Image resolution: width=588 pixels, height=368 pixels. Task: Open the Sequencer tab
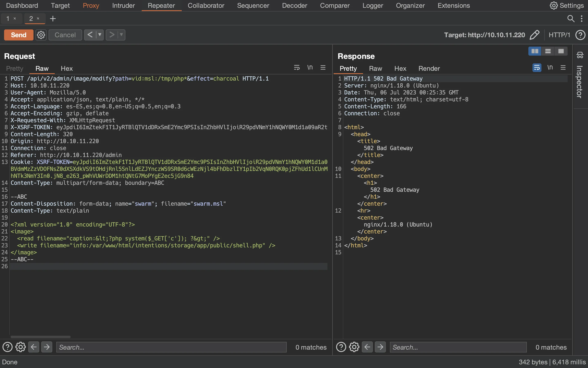pyautogui.click(x=253, y=5)
